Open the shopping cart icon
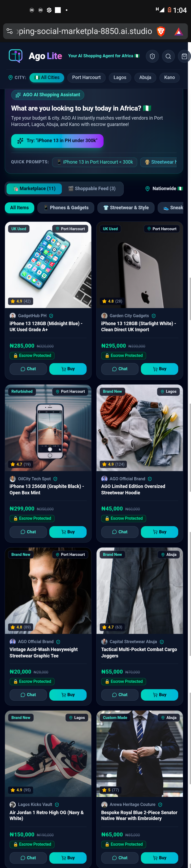The image size is (191, 868). click(x=184, y=56)
